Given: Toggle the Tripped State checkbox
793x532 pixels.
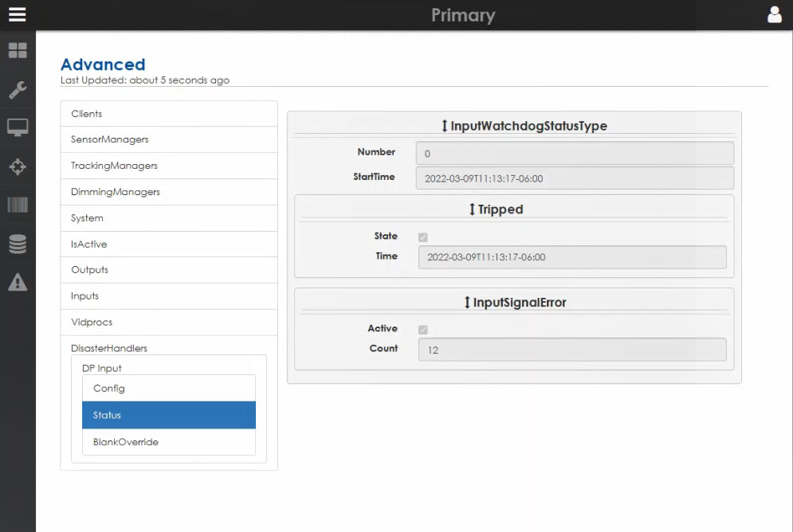Looking at the screenshot, I should [423, 237].
